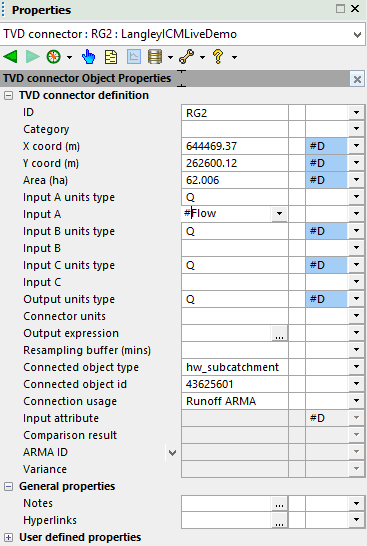367x546 pixels.
Task: Select the Input A label
Action: [42, 214]
